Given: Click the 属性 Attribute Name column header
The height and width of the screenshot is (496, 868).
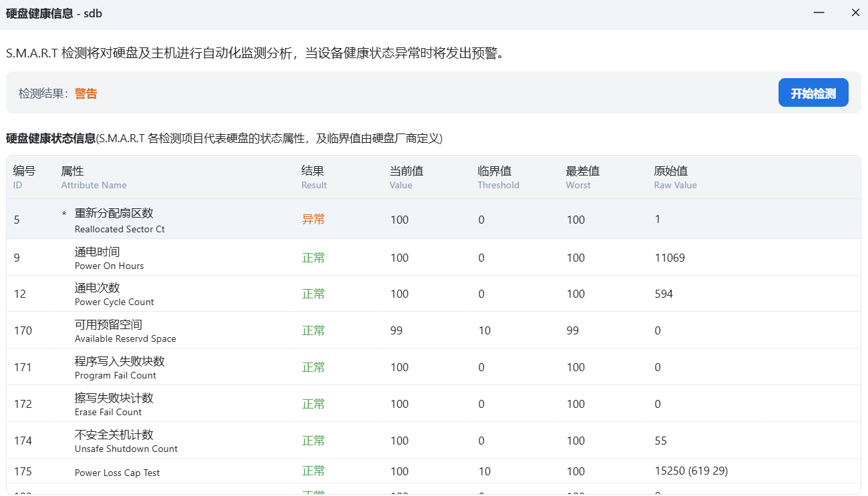Looking at the screenshot, I should (93, 177).
